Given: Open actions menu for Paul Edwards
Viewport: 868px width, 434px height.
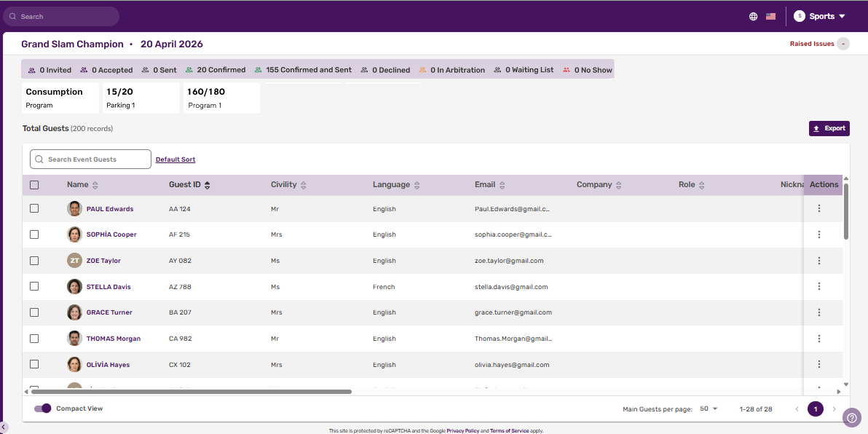Looking at the screenshot, I should (819, 209).
